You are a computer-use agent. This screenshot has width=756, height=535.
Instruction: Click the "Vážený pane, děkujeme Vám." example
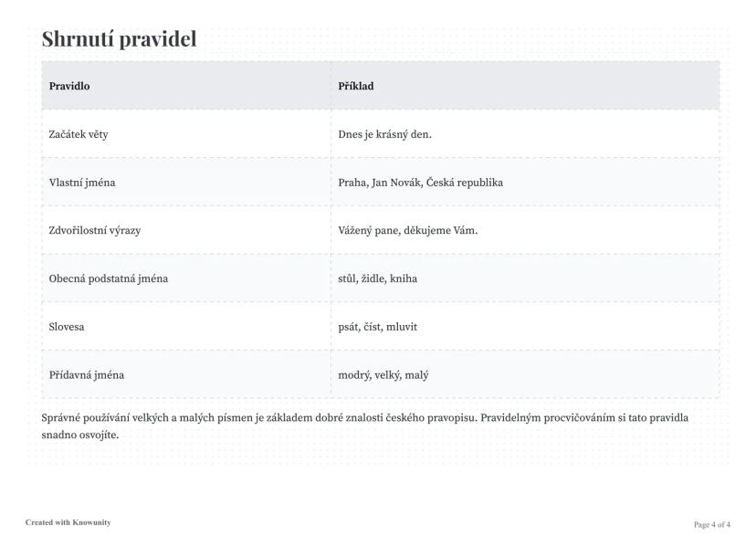pos(407,230)
